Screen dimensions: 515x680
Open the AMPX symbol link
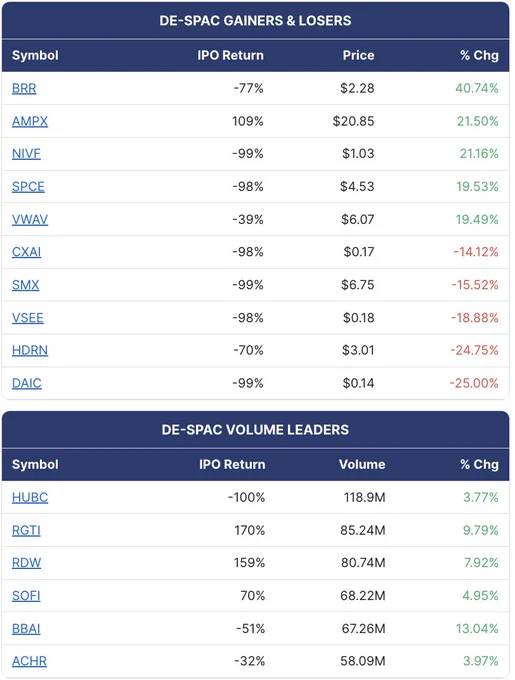pyautogui.click(x=29, y=121)
